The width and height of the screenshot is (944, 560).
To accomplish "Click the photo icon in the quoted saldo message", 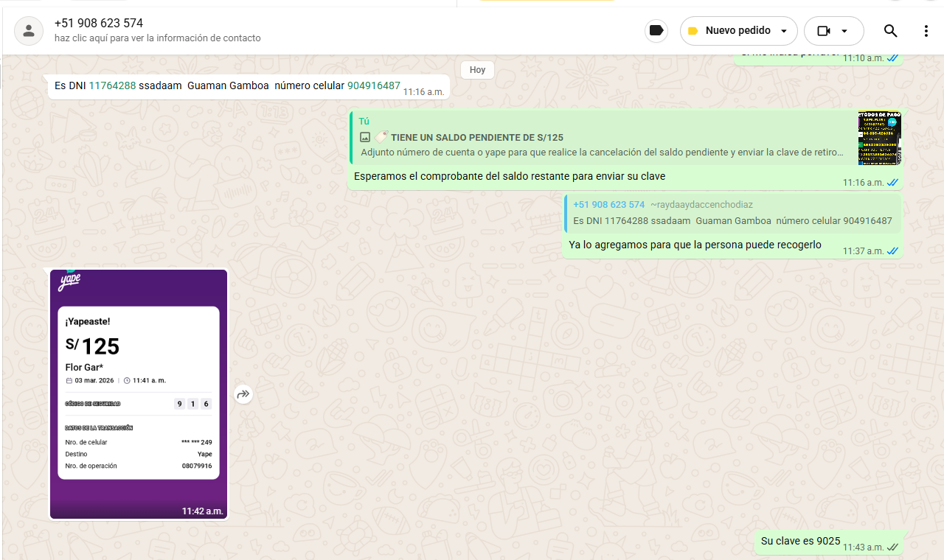I will coord(364,137).
